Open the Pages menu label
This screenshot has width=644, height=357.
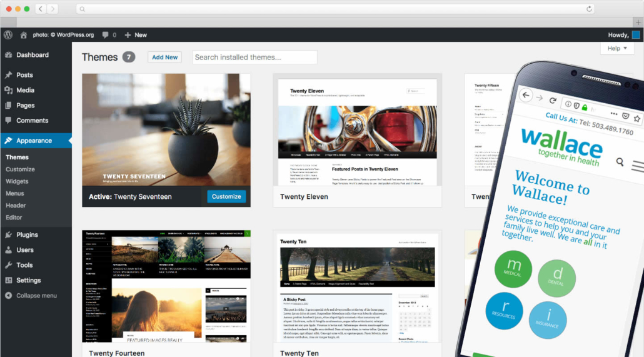[26, 105]
